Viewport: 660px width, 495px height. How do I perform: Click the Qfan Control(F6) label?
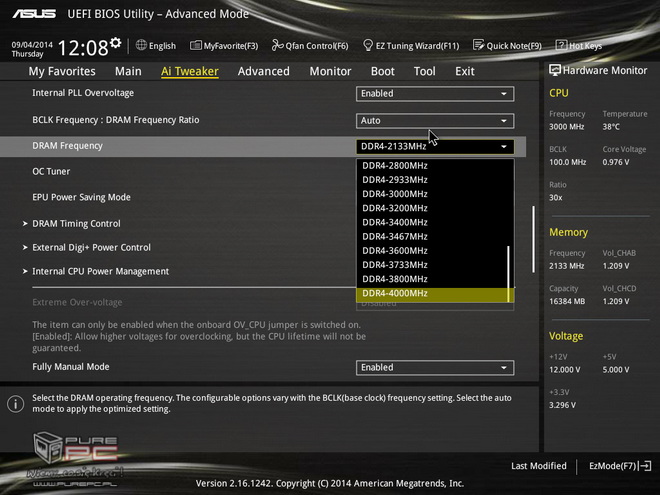(x=317, y=46)
